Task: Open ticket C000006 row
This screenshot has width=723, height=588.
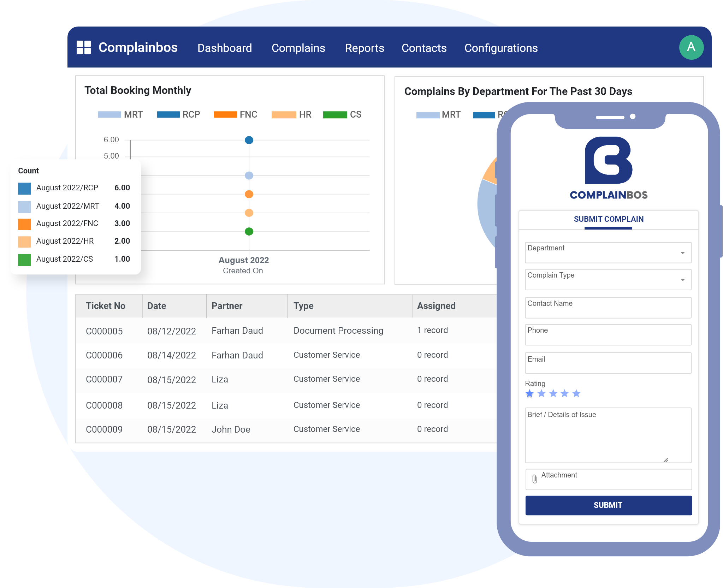Action: (x=286, y=355)
